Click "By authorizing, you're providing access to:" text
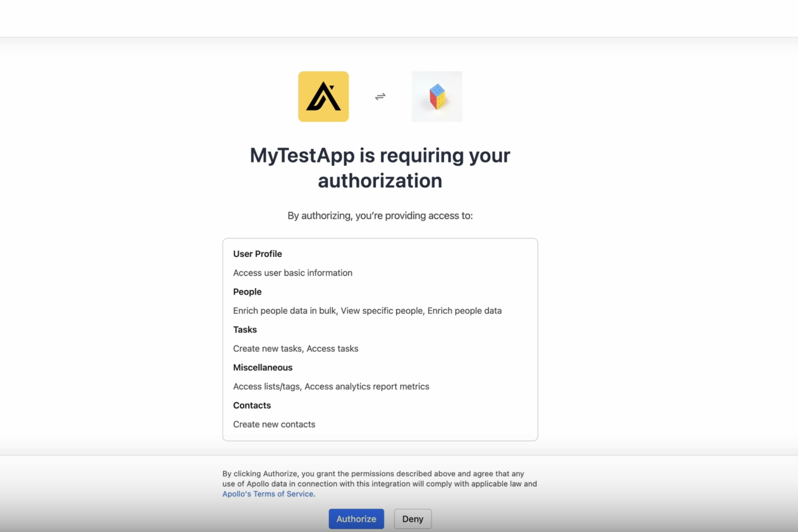Image resolution: width=798 pixels, height=532 pixels. (x=380, y=216)
